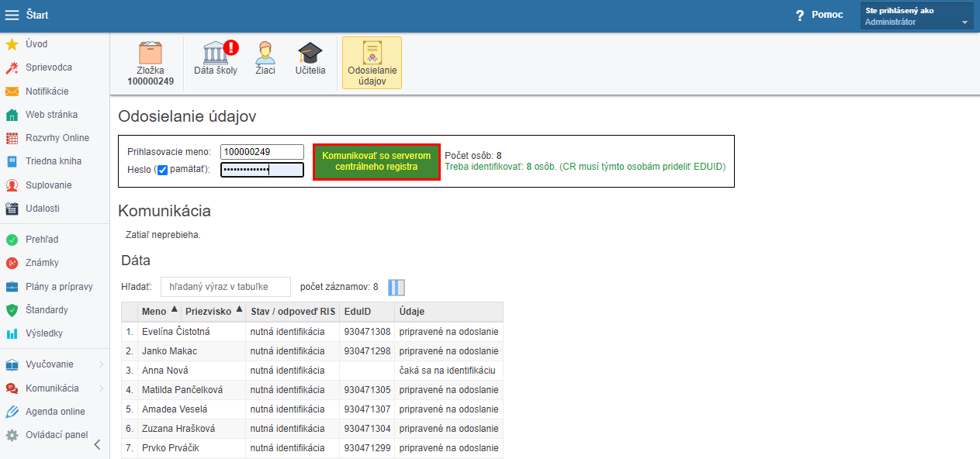Image resolution: width=980 pixels, height=459 pixels.
Task: Open Triedna kniha from the sidebar
Action: pyautogui.click(x=53, y=161)
